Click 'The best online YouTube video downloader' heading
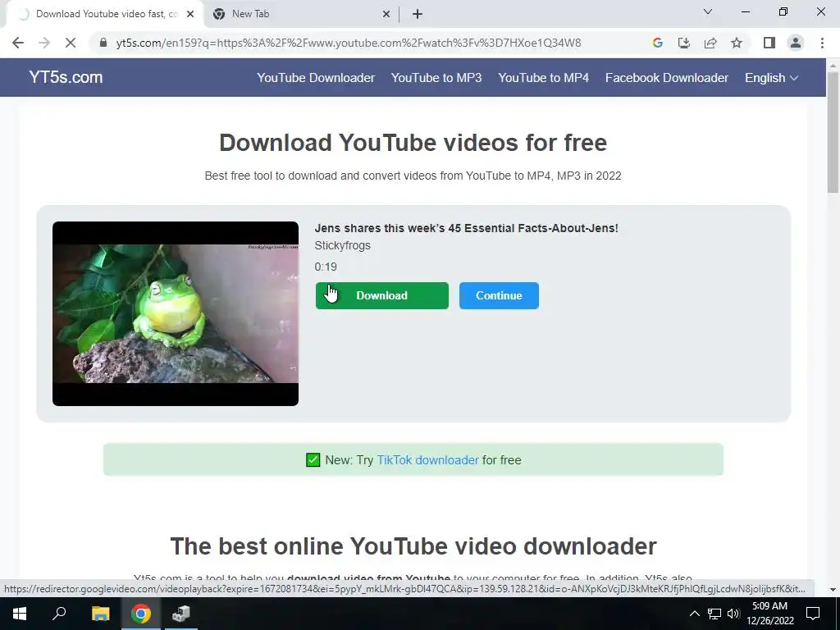This screenshot has width=840, height=630. (413, 546)
